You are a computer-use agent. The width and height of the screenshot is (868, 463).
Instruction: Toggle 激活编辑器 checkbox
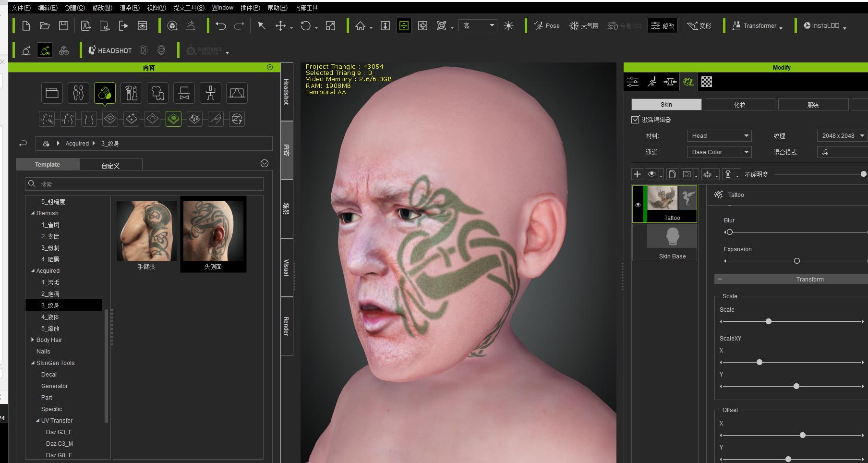tap(635, 120)
